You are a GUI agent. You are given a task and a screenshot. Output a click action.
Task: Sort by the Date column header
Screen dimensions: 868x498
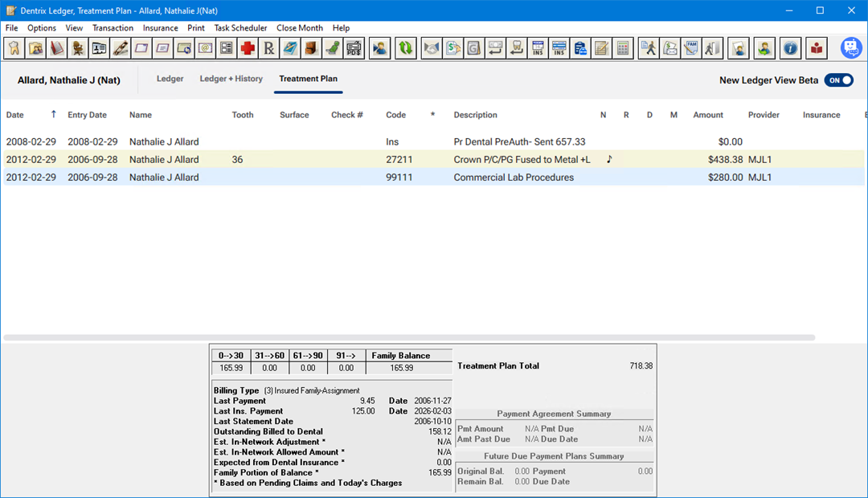pos(15,115)
